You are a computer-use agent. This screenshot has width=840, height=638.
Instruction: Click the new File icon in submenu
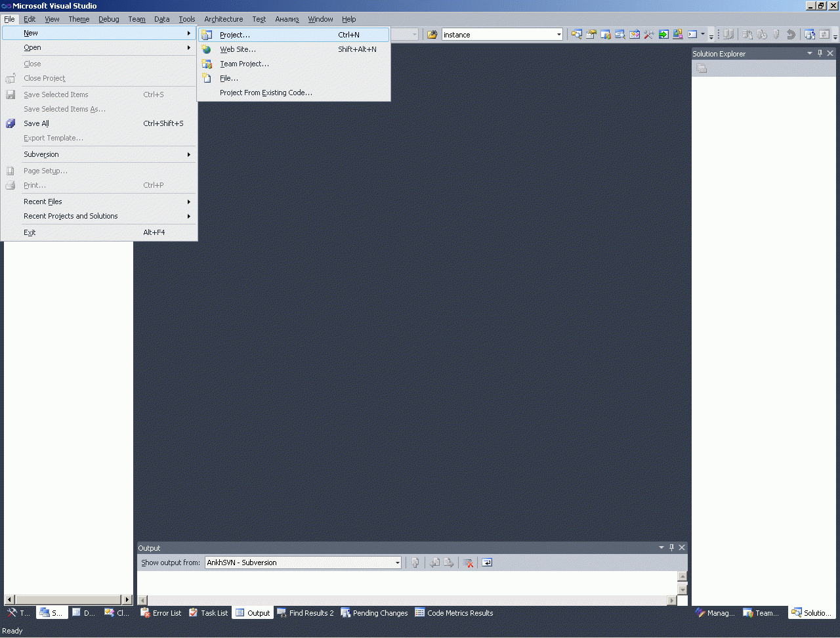pos(207,78)
